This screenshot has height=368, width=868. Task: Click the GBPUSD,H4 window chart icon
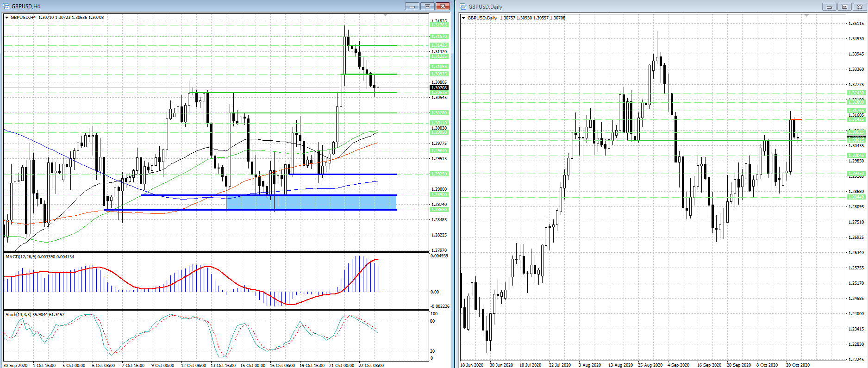pyautogui.click(x=6, y=6)
